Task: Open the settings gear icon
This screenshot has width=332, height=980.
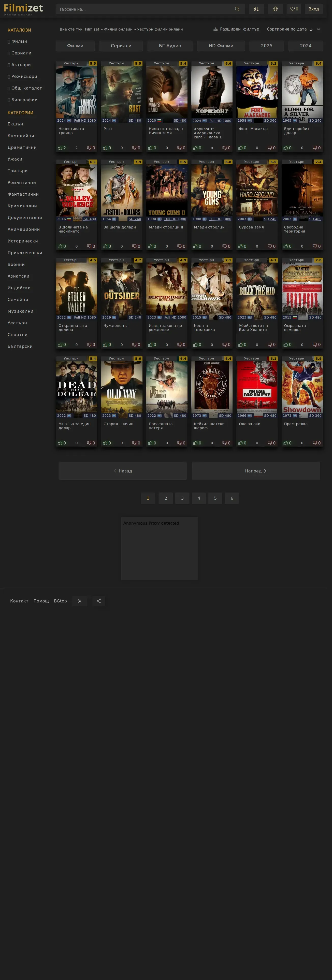Action: (275, 9)
